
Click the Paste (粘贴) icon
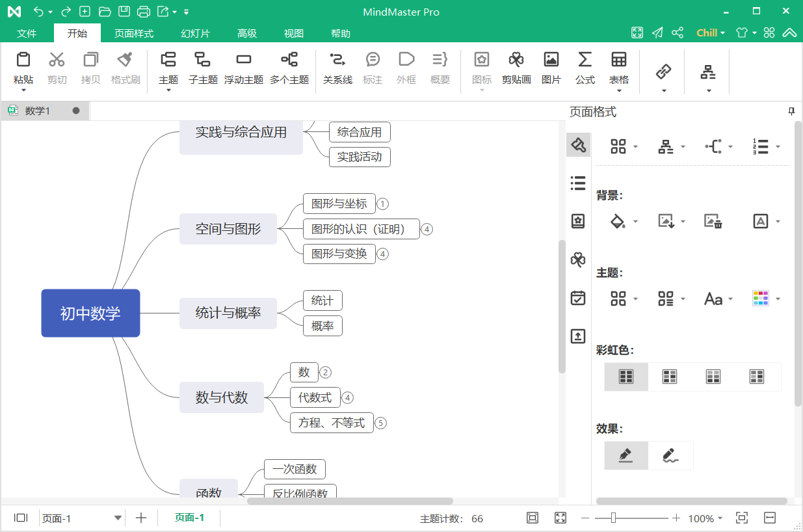coord(23,60)
